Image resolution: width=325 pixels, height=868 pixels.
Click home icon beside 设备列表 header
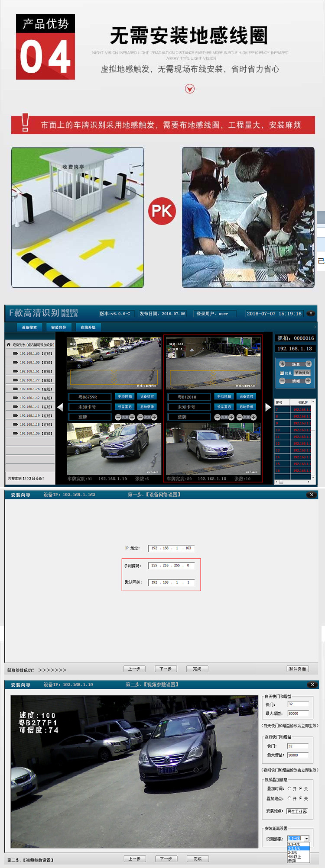click(9, 345)
